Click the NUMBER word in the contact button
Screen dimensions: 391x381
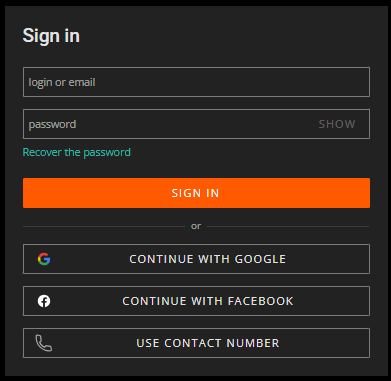[x=253, y=343]
